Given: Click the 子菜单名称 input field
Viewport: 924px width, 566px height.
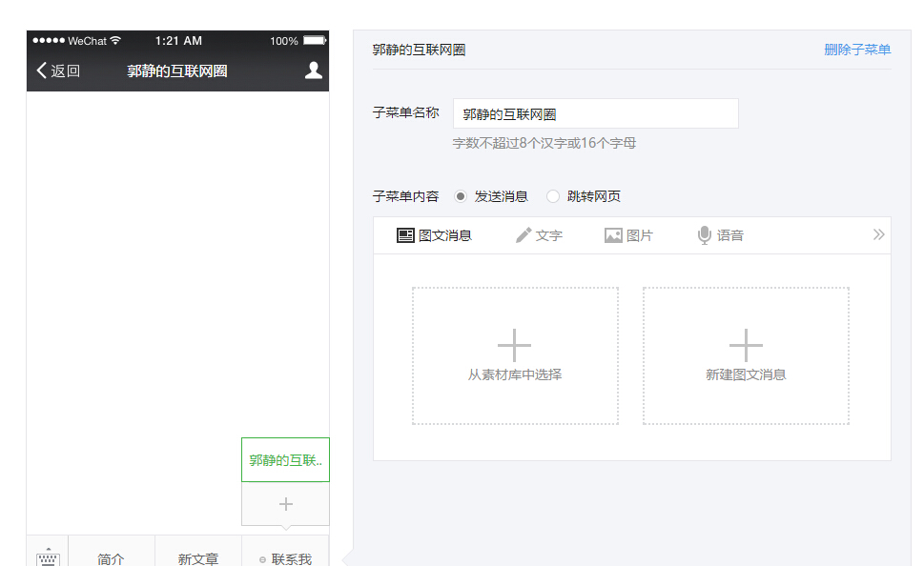Looking at the screenshot, I should point(596,113).
